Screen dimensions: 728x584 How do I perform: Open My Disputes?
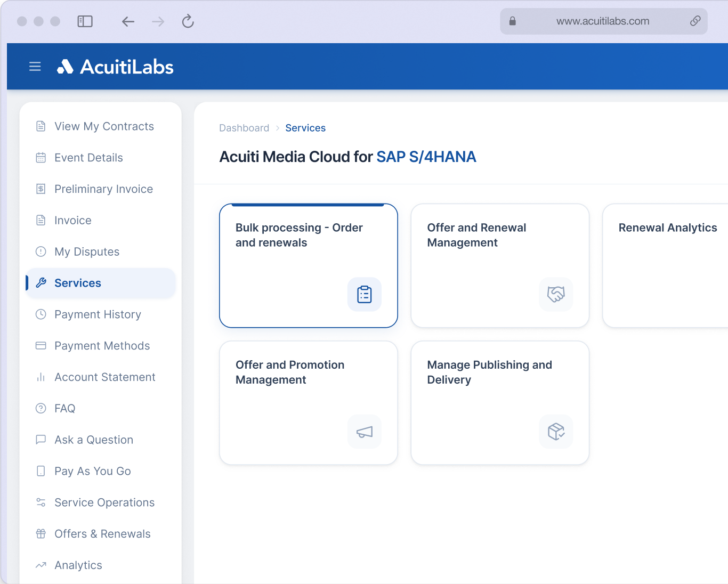point(101,252)
